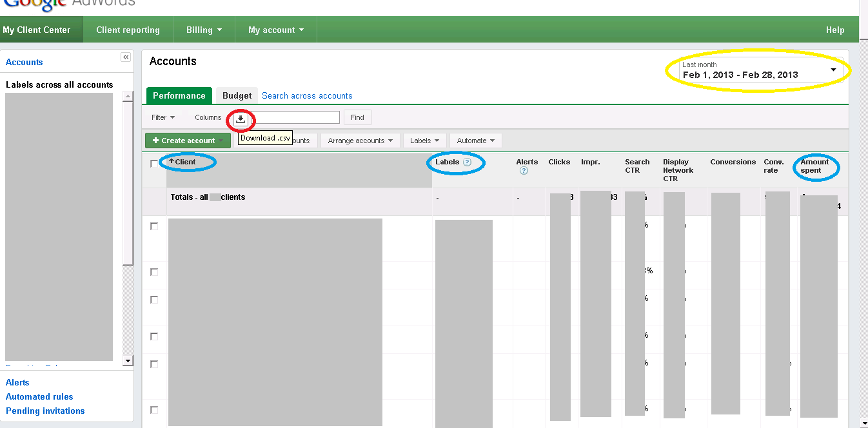Viewport: 868px width, 428px height.
Task: Open the Alerts sidebar link
Action: click(x=17, y=382)
